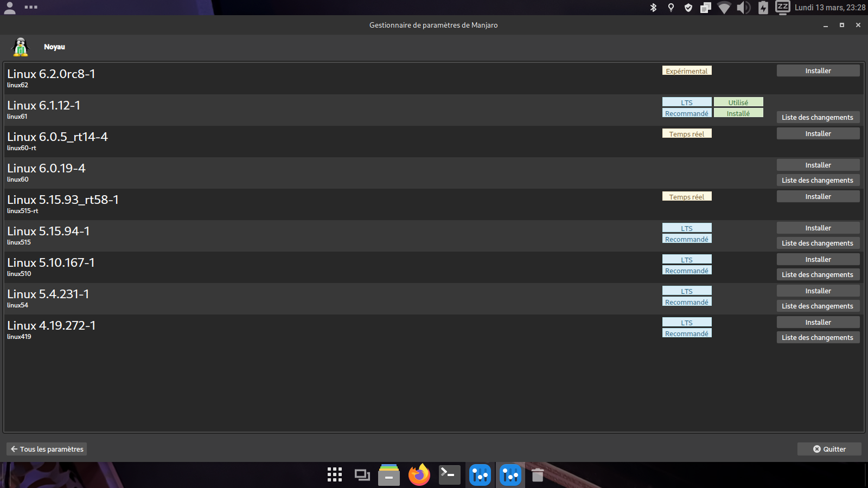
Task: Launch the terminal from the dock
Action: tap(450, 475)
